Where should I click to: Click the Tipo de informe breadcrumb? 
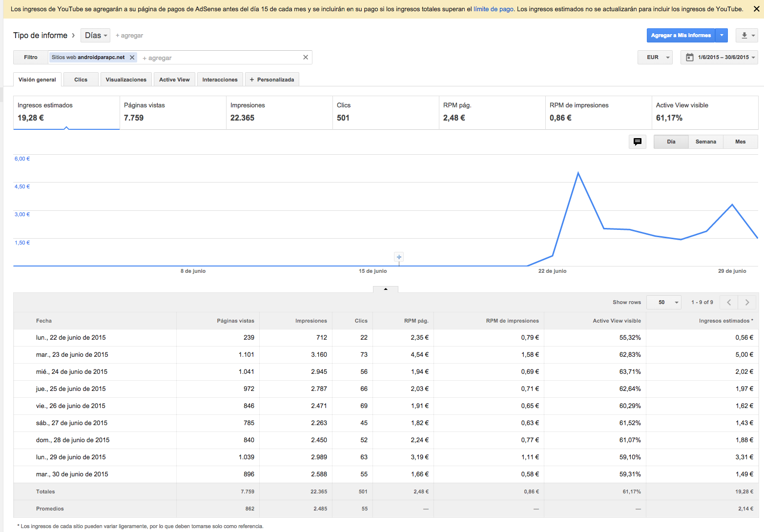tap(40, 35)
